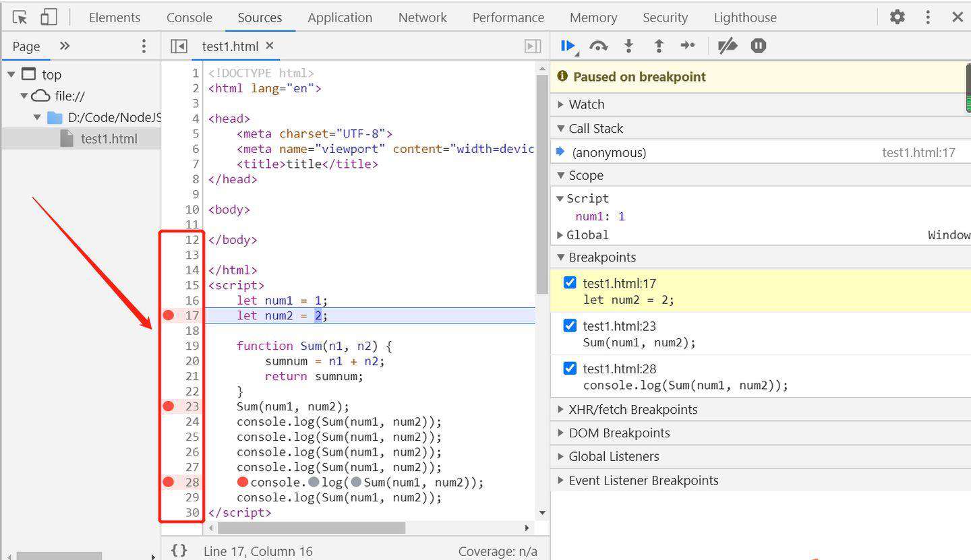Screen dimensions: 971x560
Task: Hide the file navigator sidebar
Action: tap(179, 46)
